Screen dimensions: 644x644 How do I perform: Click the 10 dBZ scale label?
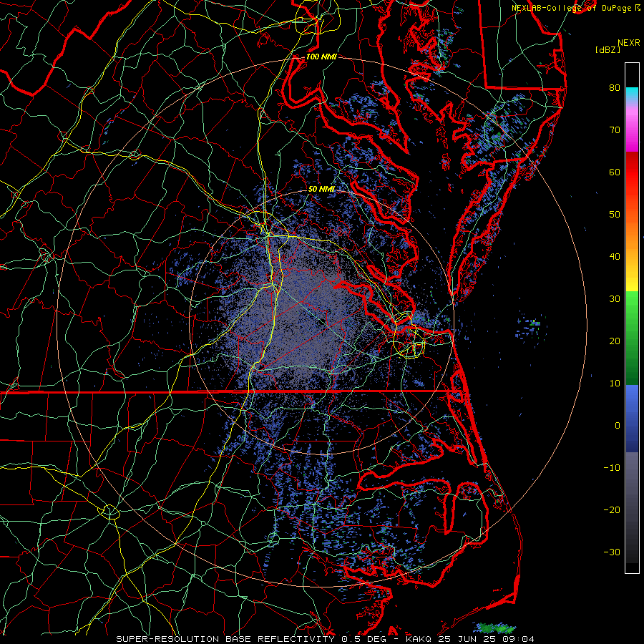[x=615, y=384]
